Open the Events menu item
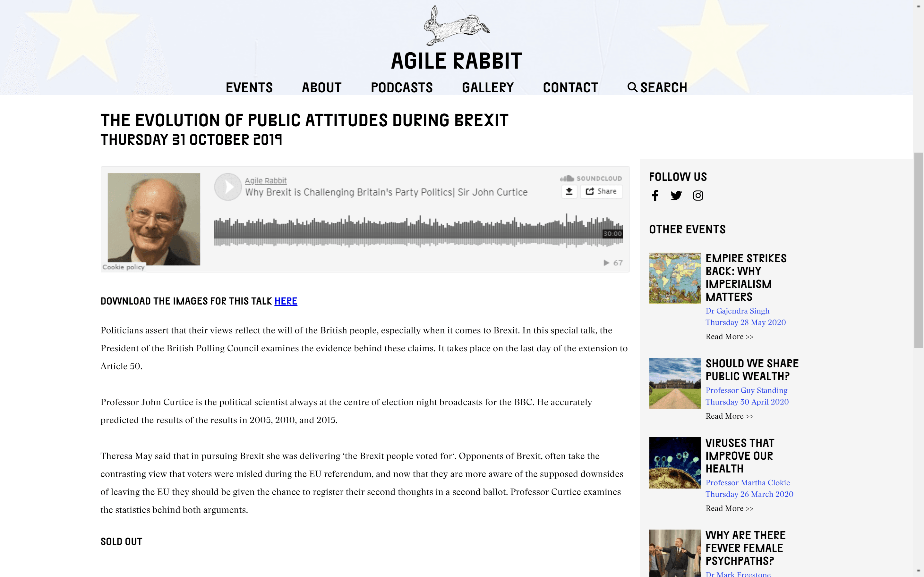924x577 pixels. pos(249,88)
